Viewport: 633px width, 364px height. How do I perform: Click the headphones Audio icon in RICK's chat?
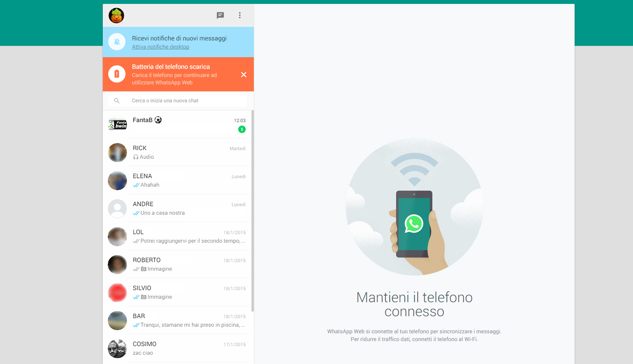pos(135,157)
